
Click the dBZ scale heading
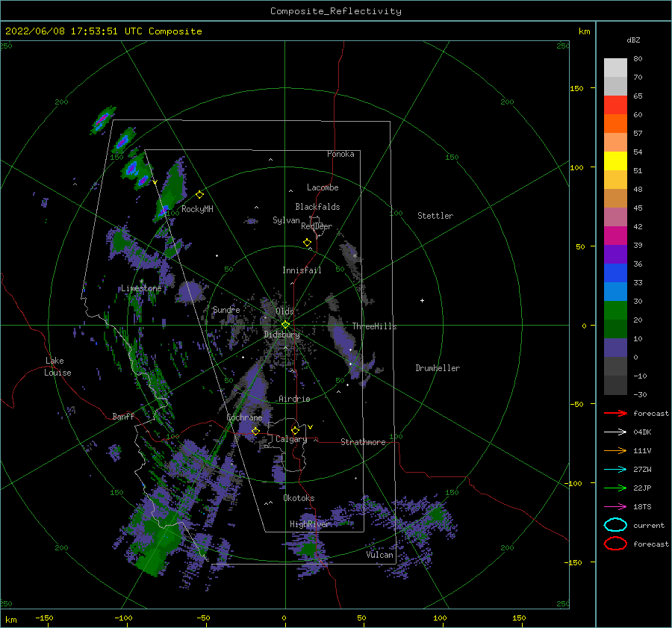[x=633, y=40]
